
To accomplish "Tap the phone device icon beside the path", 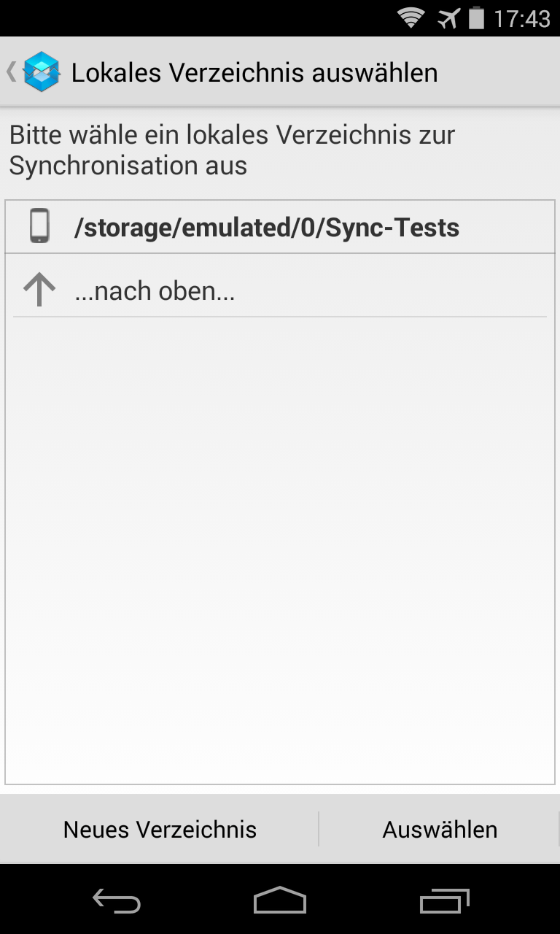I will pos(39,226).
